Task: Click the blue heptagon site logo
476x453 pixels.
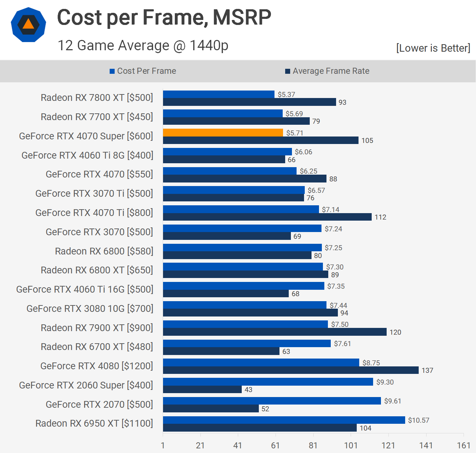Action: point(28,25)
